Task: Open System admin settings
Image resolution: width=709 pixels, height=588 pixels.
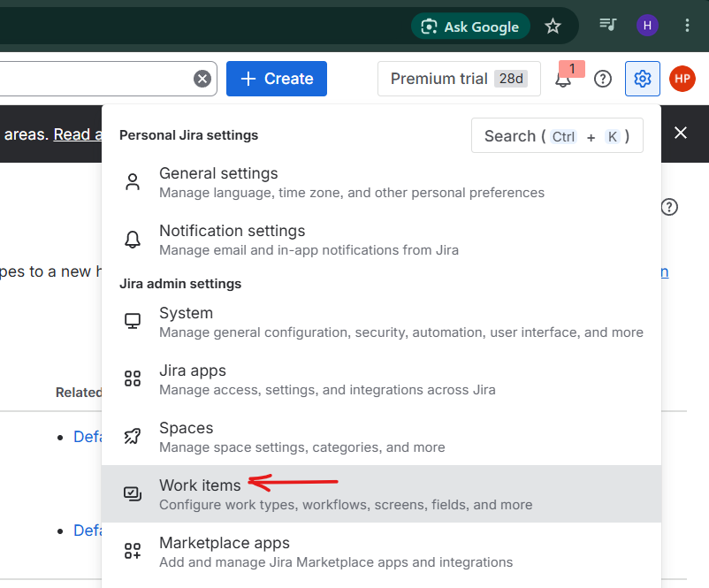Action: coord(381,322)
